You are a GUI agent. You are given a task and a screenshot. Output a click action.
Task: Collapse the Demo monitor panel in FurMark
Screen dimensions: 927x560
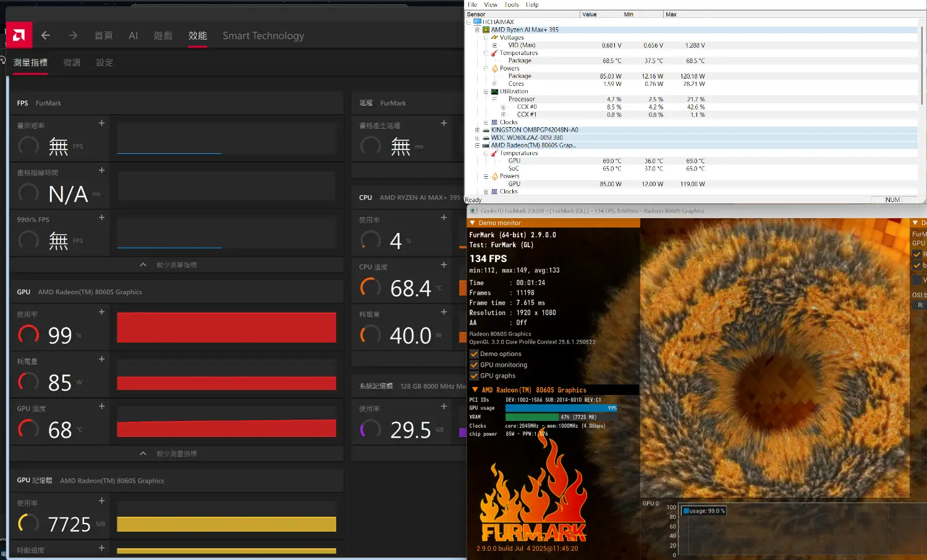click(x=473, y=223)
